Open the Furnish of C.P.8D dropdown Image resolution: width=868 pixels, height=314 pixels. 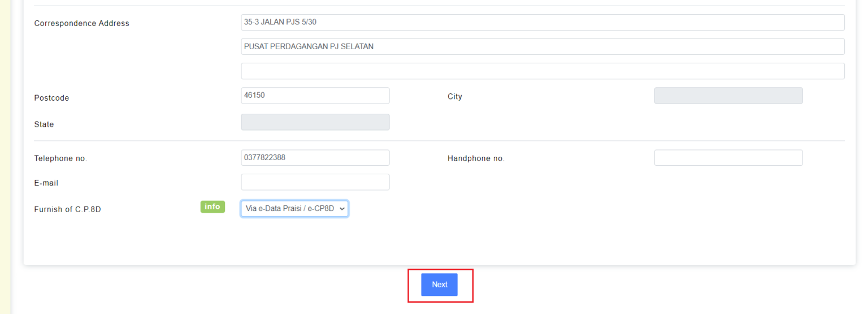pos(294,209)
